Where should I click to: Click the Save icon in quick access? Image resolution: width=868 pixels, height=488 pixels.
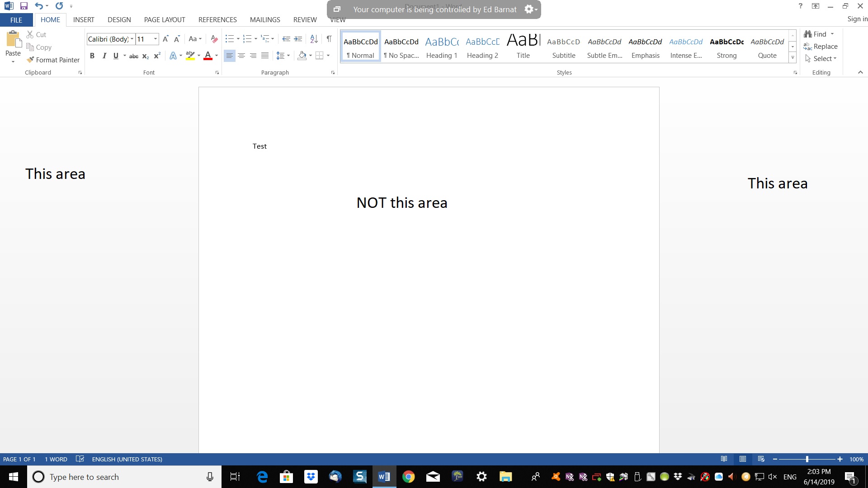pyautogui.click(x=24, y=6)
